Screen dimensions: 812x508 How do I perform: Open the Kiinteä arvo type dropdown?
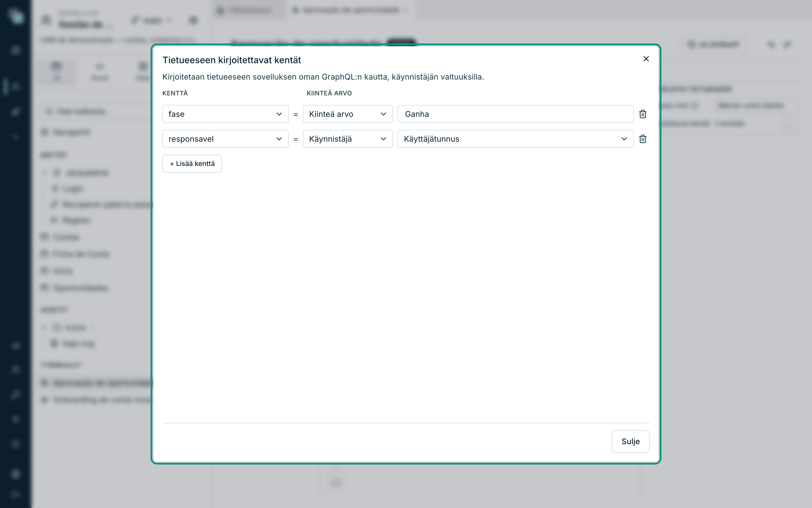pos(348,114)
